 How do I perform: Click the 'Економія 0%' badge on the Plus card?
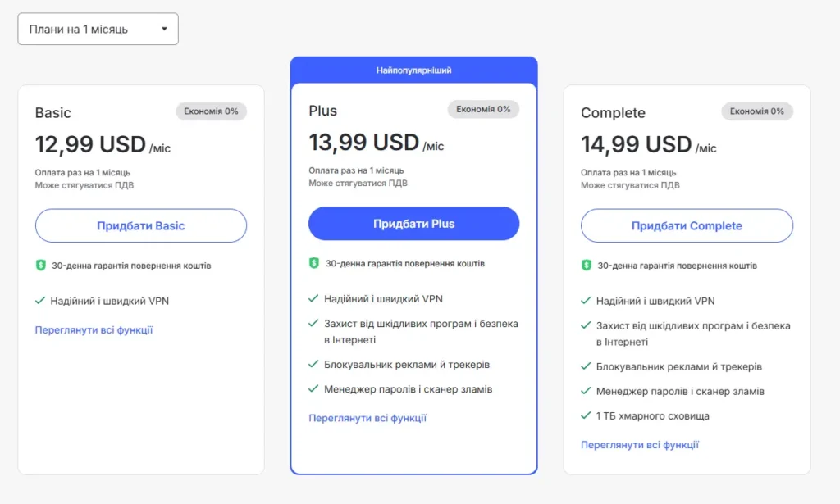pyautogui.click(x=483, y=108)
